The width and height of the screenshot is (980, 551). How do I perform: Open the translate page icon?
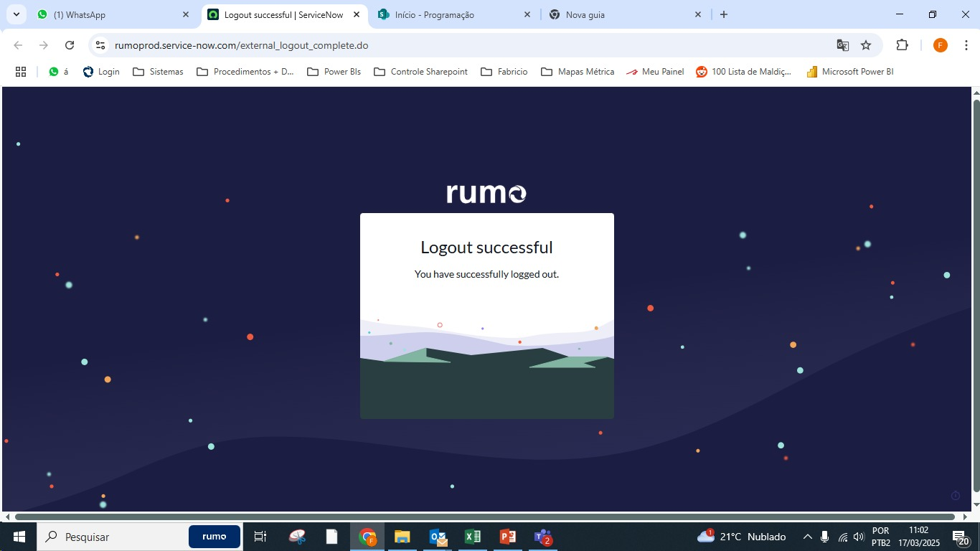pos(843,45)
